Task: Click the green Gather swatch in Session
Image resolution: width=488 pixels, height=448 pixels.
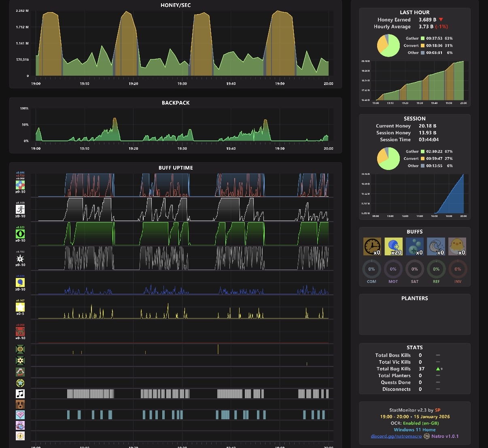Action: tap(422, 151)
